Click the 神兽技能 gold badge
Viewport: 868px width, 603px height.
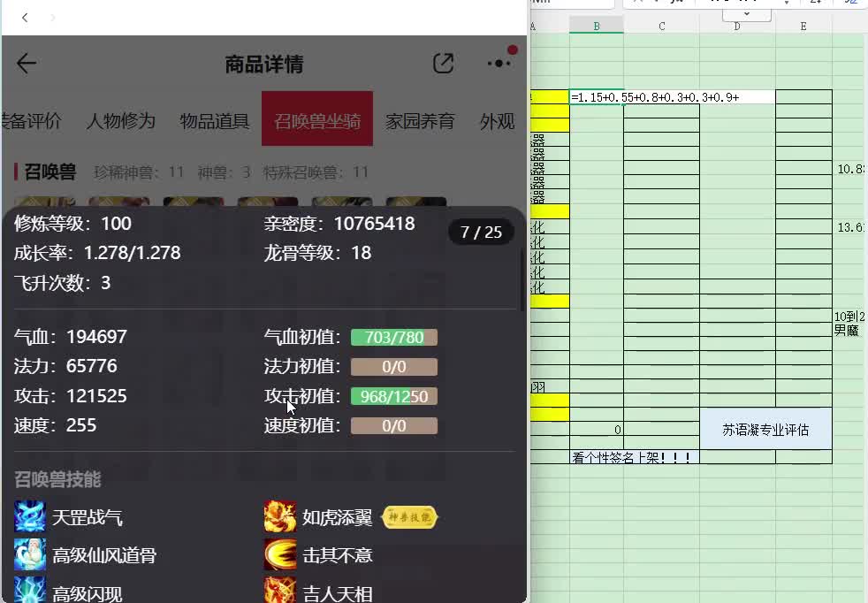(x=409, y=517)
